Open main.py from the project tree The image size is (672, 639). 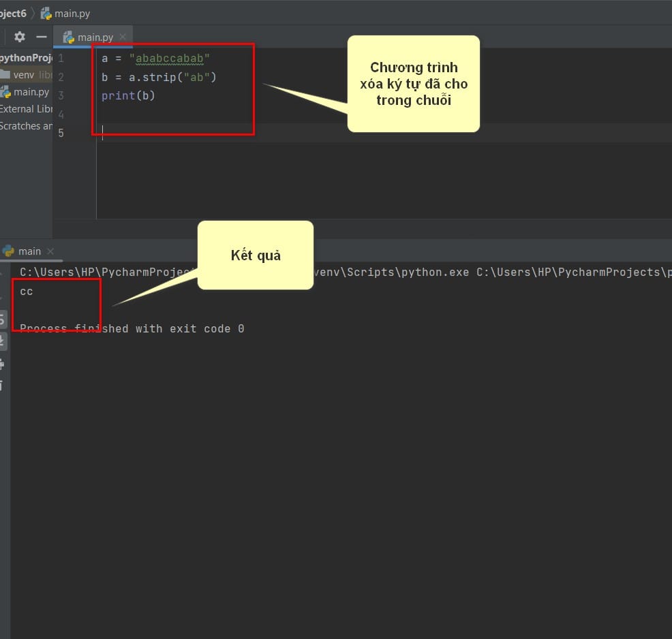point(31,92)
